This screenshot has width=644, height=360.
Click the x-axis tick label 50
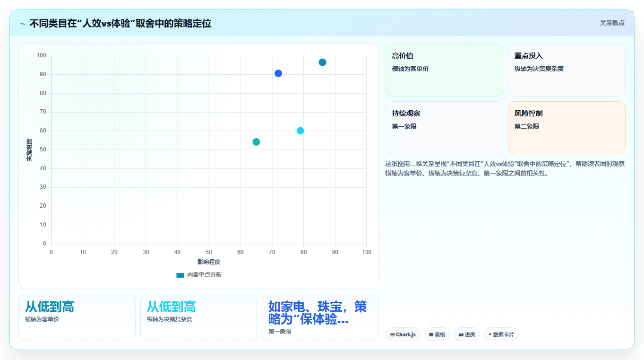[209, 252]
